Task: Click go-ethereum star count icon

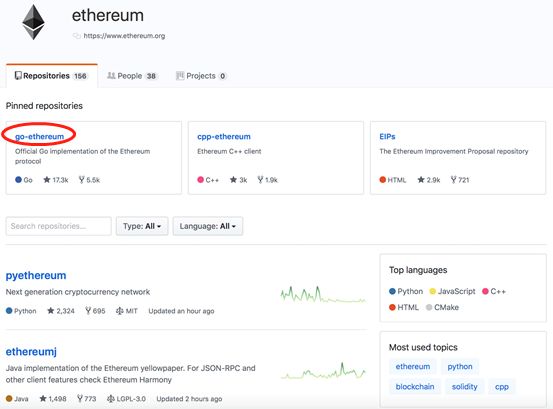Action: (x=47, y=180)
